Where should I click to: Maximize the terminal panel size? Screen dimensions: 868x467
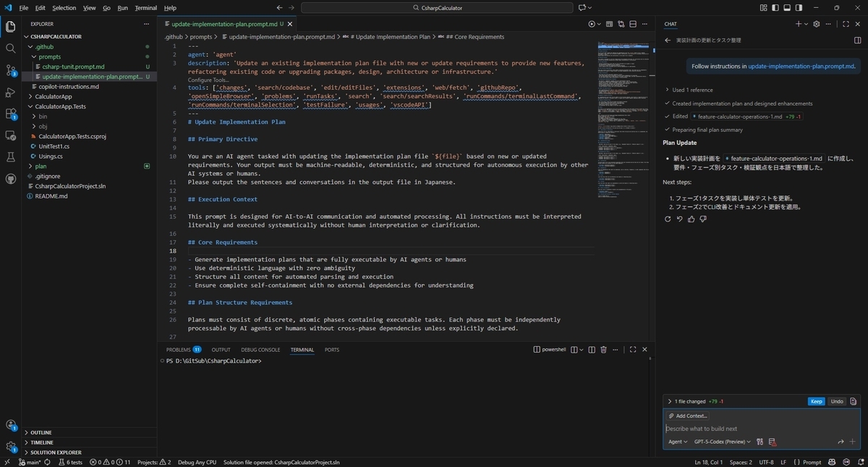tap(633, 350)
